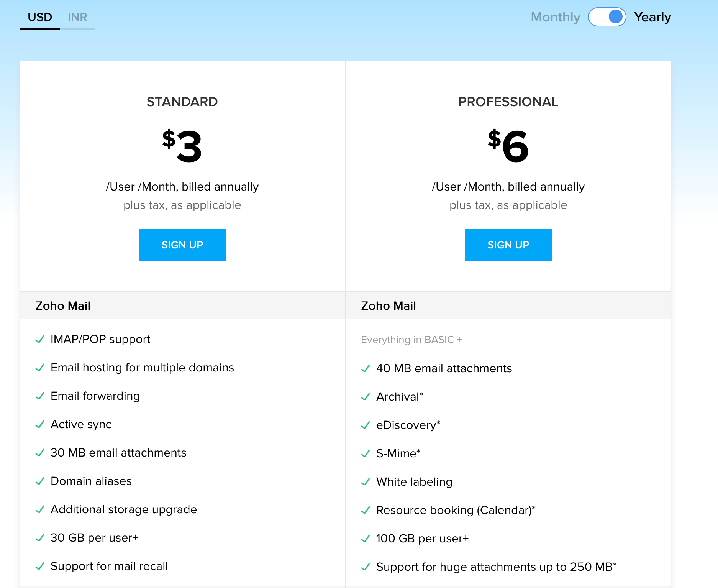718x588 pixels.
Task: Click the Standard plan $3 price
Action: point(182,146)
